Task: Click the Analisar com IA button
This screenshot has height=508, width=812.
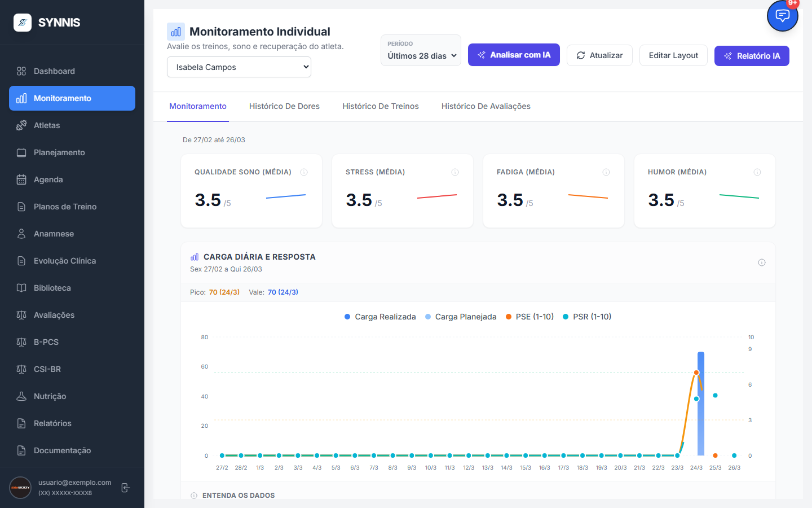Action: tap(514, 55)
